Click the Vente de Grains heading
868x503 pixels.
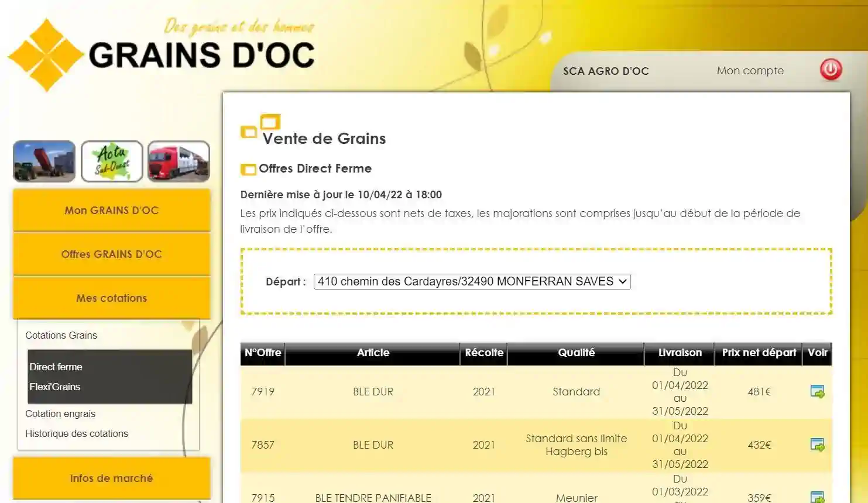tap(324, 139)
